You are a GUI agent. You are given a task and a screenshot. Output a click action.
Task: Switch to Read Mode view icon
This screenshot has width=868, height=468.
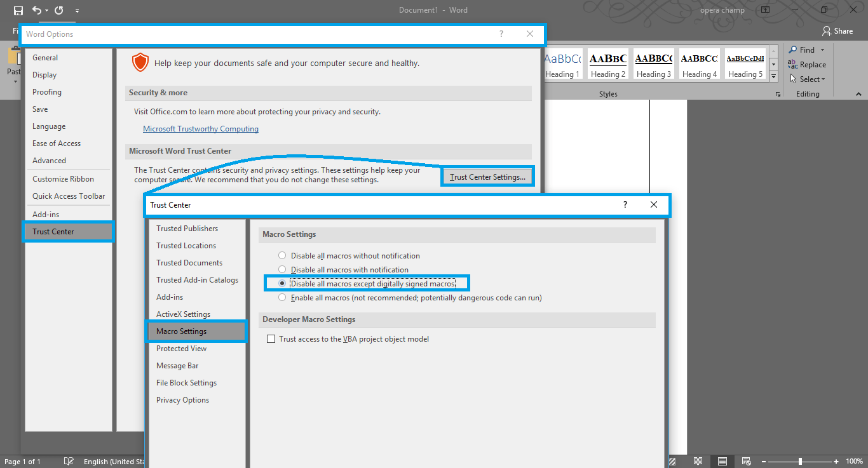[698, 461]
